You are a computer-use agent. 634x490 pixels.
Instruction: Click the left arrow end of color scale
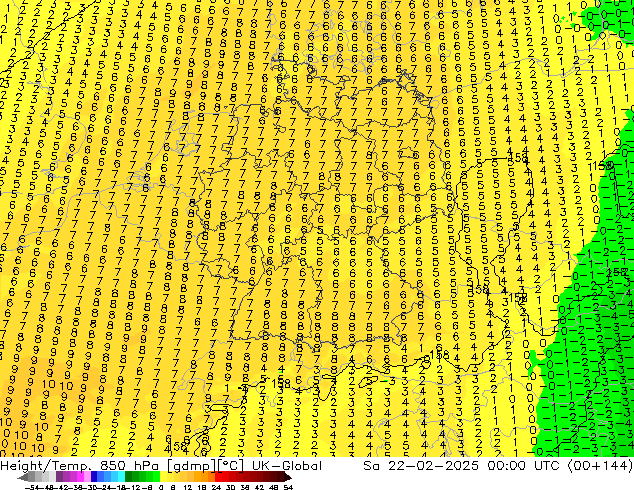[x=23, y=477]
